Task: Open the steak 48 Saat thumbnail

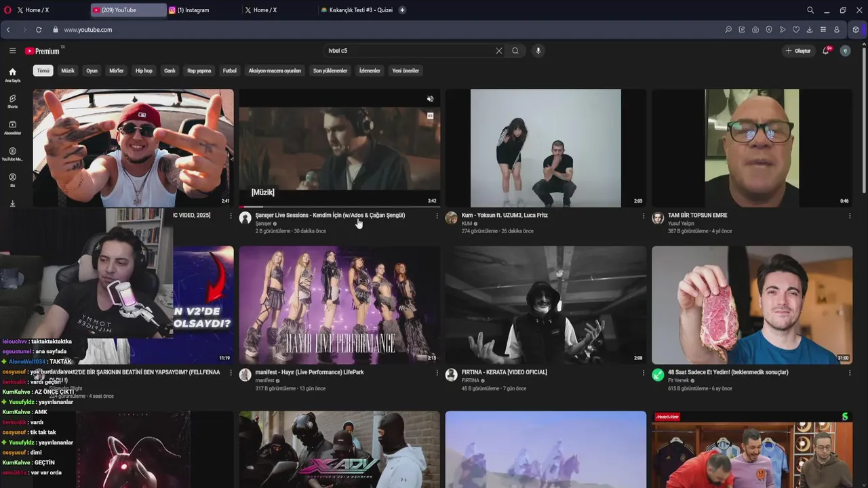Action: [752, 305]
